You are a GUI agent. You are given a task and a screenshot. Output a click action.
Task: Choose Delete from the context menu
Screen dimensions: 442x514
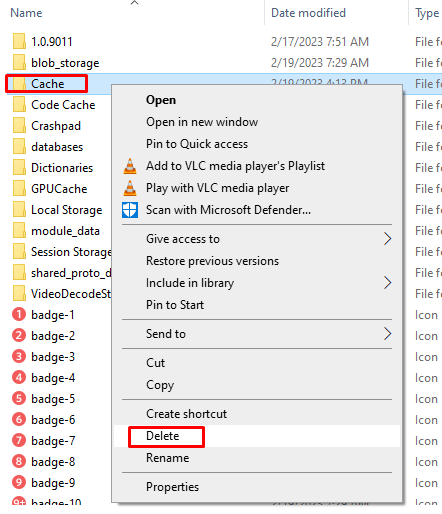pos(162,436)
